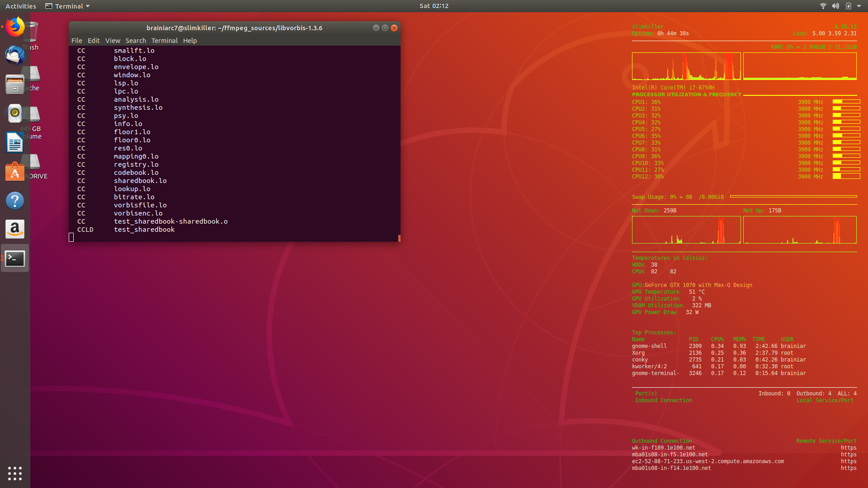This screenshot has width=868, height=488.
Task: Open the Wi-Fi status indicator
Action: tap(823, 6)
